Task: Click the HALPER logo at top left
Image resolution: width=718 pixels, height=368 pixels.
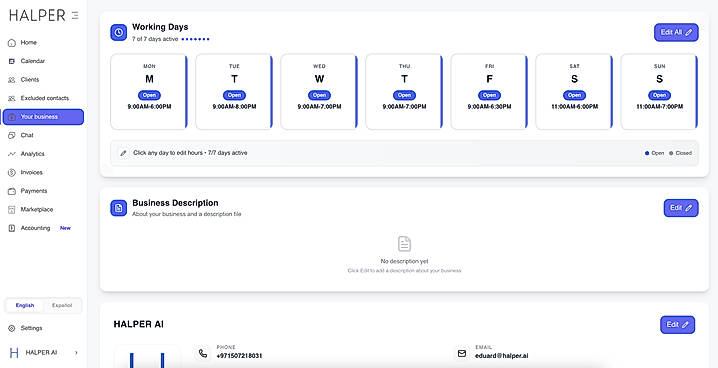Action: (x=37, y=16)
